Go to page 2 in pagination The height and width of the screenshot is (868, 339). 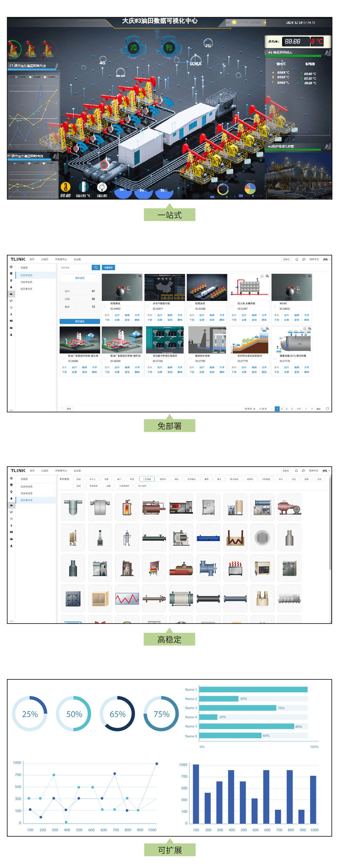click(282, 409)
